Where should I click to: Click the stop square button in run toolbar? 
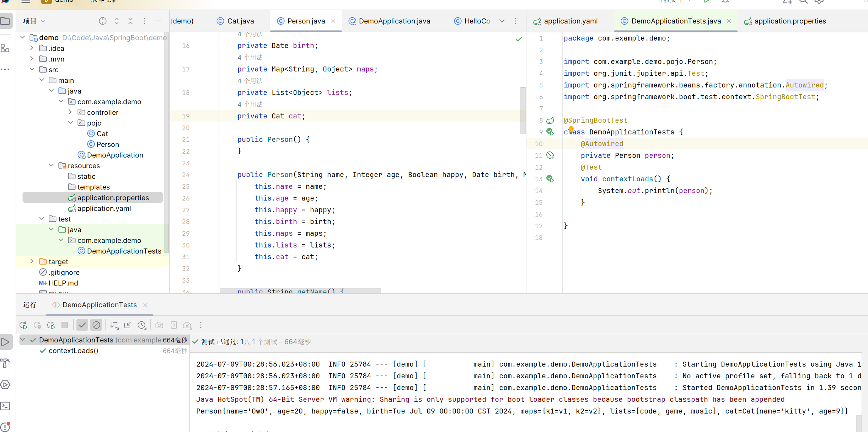pyautogui.click(x=65, y=325)
